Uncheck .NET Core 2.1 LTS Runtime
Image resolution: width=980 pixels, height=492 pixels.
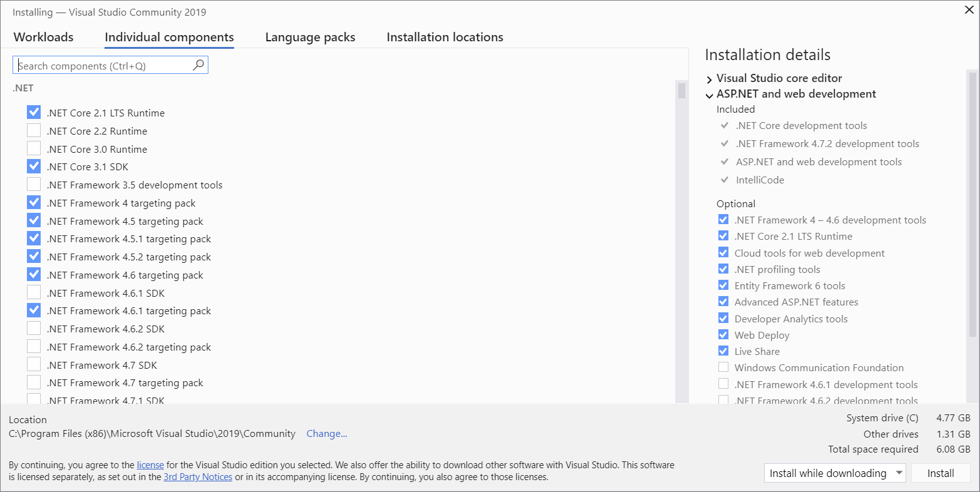pos(34,112)
